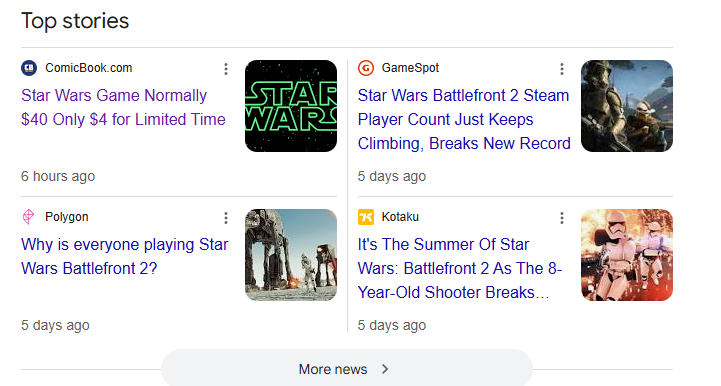721x386 pixels.
Task: Click the Polygon source name
Action: [67, 217]
